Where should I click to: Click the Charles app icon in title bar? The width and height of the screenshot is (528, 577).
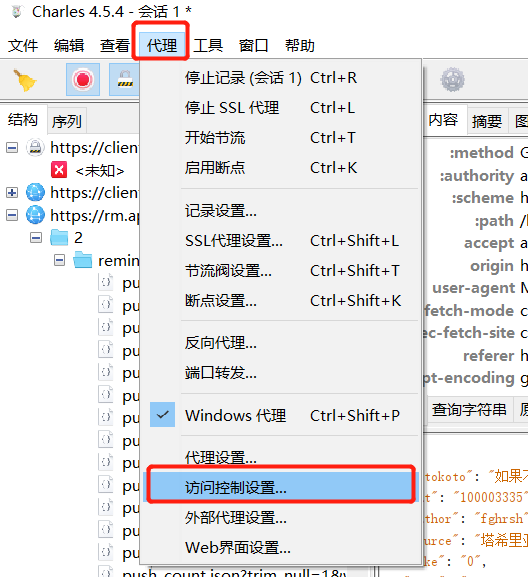(17, 12)
